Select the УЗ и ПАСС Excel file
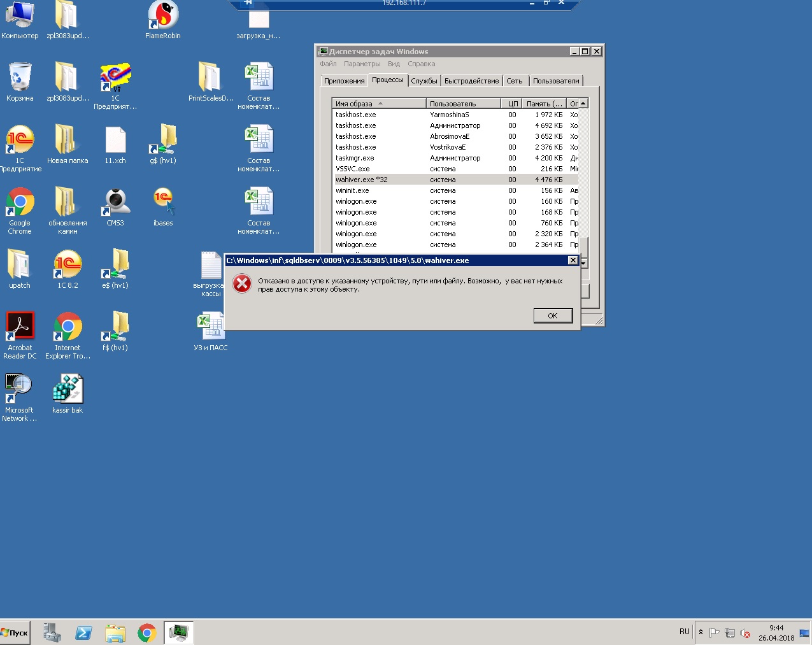 tap(211, 331)
